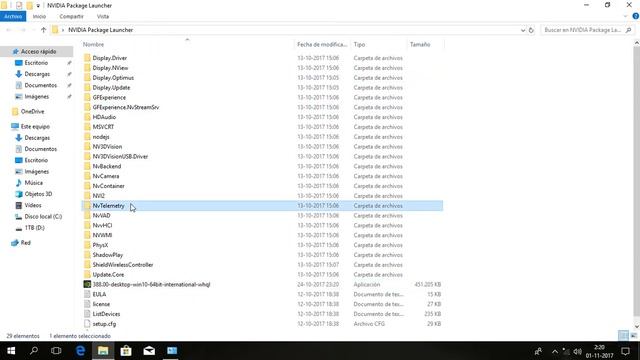Sort by the Tamaño column header
This screenshot has height=360, width=640.
[426, 44]
